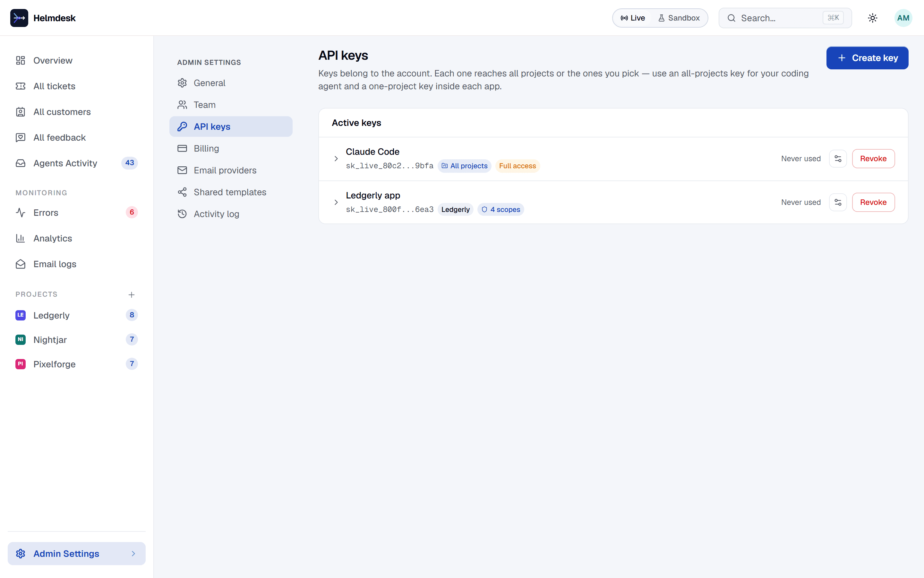Expand the Claude Code key row chevron
Screen dimensions: 924x578
[x=336, y=159]
